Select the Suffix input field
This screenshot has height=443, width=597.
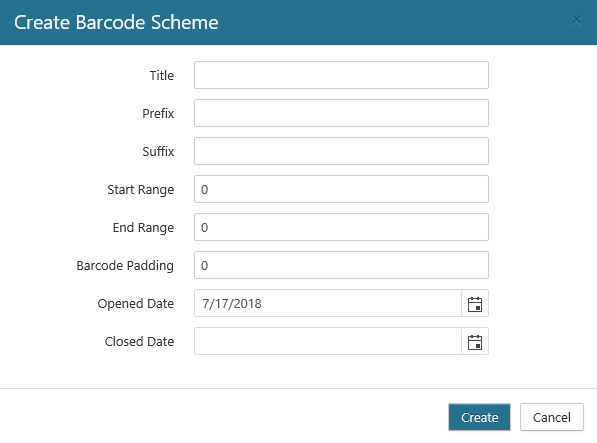341,151
